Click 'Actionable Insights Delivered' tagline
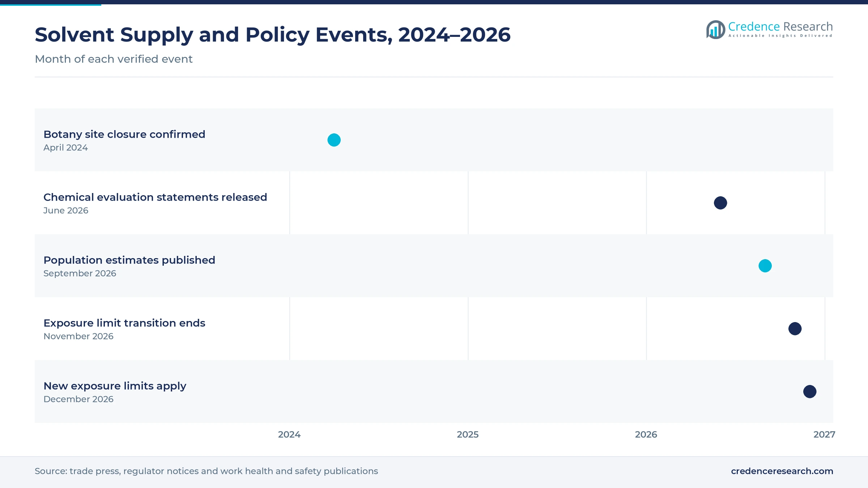 (780, 36)
